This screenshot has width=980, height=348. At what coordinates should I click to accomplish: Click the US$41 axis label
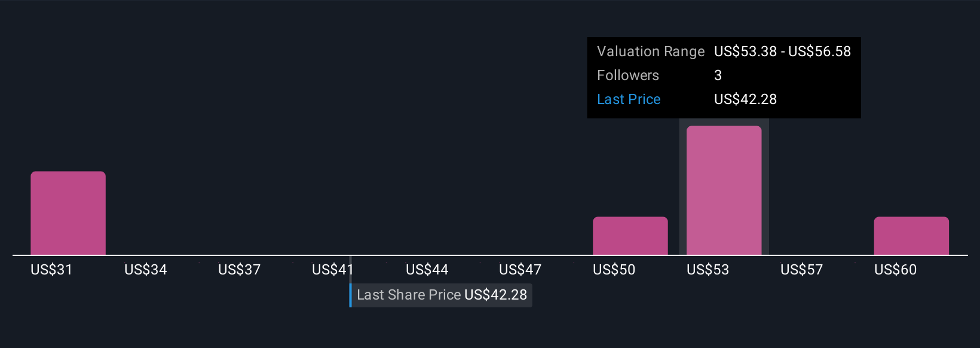point(333,270)
